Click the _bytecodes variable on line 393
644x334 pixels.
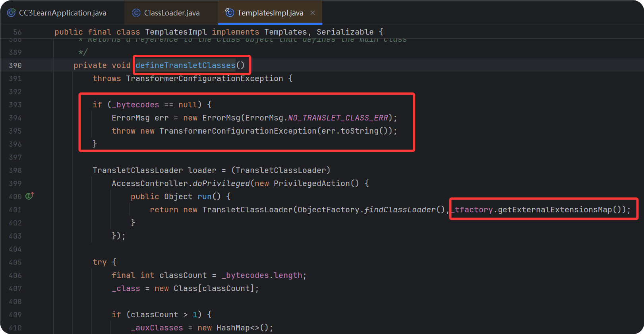[x=135, y=105]
